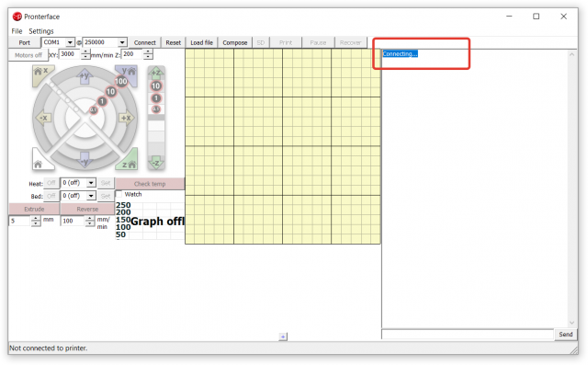Open the Settings menu
The width and height of the screenshot is (588, 365).
(41, 31)
